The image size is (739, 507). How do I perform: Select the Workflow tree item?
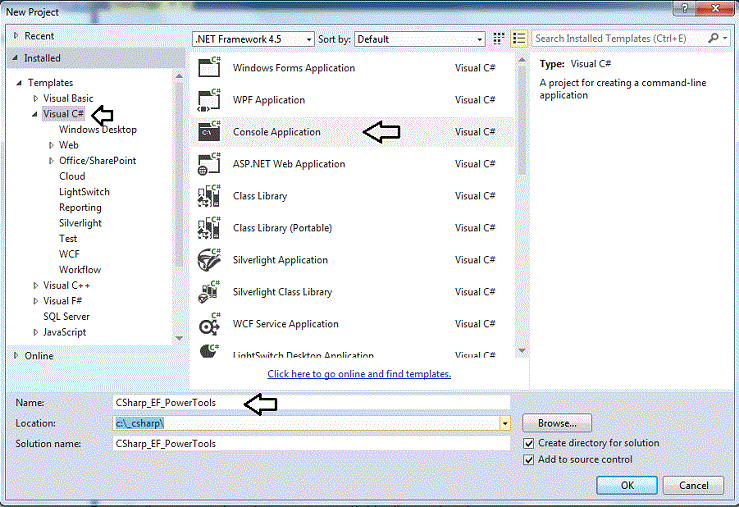coord(80,270)
